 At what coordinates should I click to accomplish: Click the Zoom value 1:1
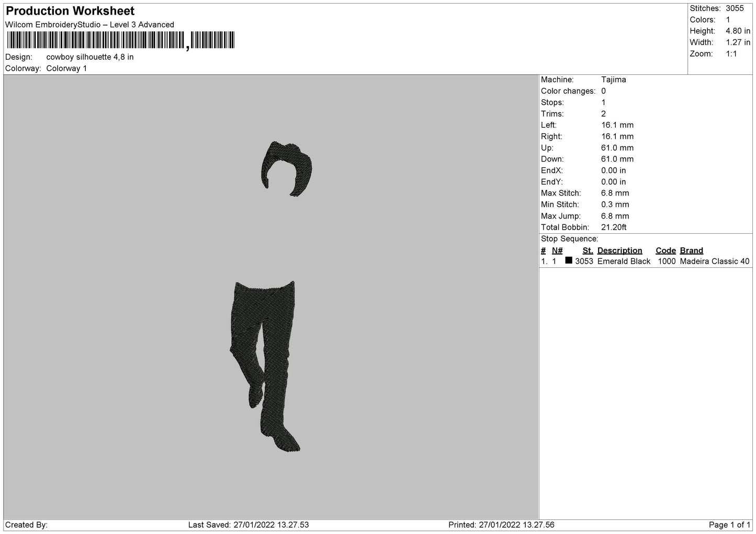pos(731,54)
